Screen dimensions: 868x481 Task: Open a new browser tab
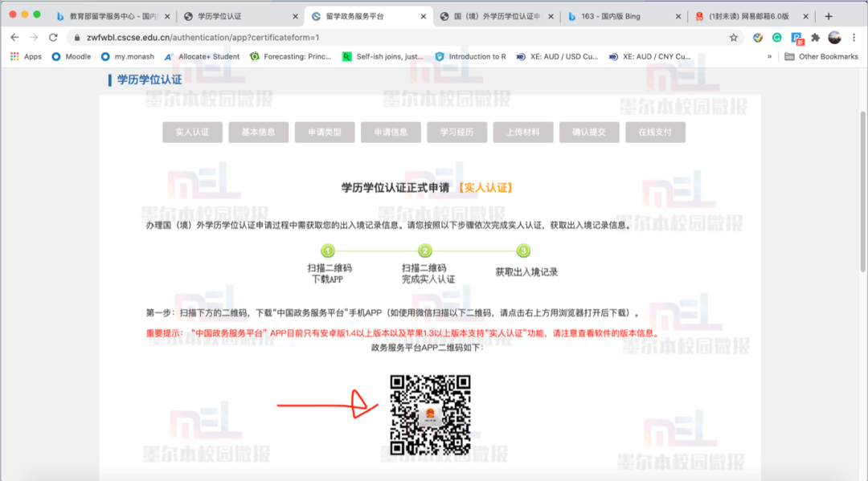(x=828, y=17)
